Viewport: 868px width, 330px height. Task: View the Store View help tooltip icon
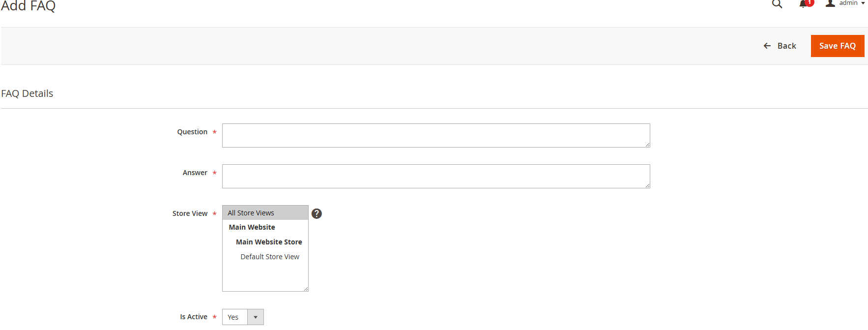(317, 213)
